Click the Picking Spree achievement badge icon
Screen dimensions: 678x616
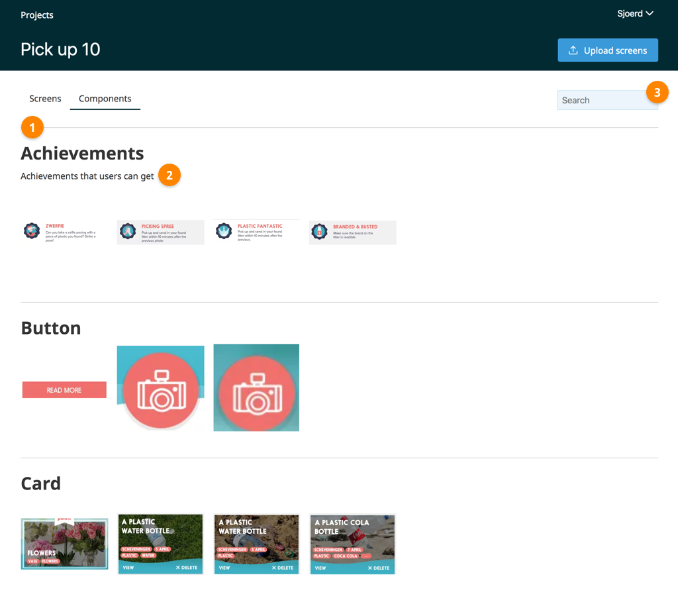(128, 231)
